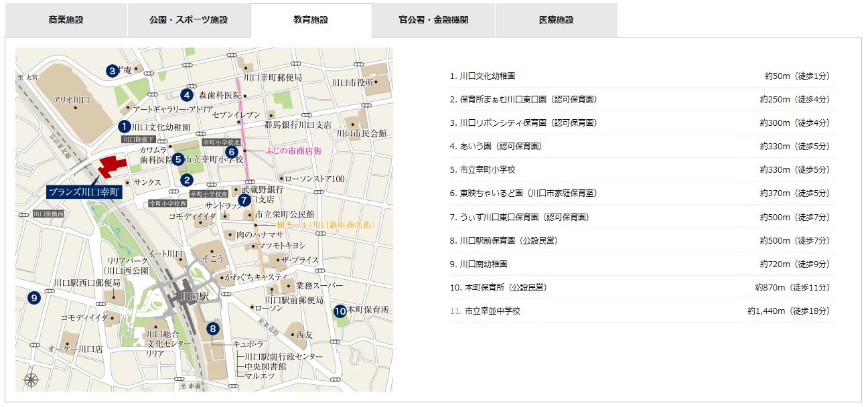Image resolution: width=868 pixels, height=407 pixels.
Task: Click map marker number 3 at top left
Action: pyautogui.click(x=112, y=70)
